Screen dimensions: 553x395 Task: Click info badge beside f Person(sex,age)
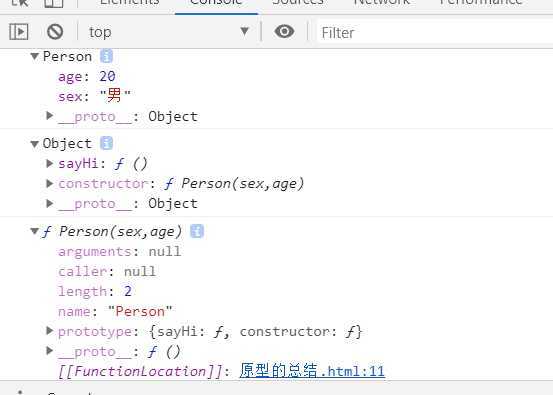[x=197, y=231]
